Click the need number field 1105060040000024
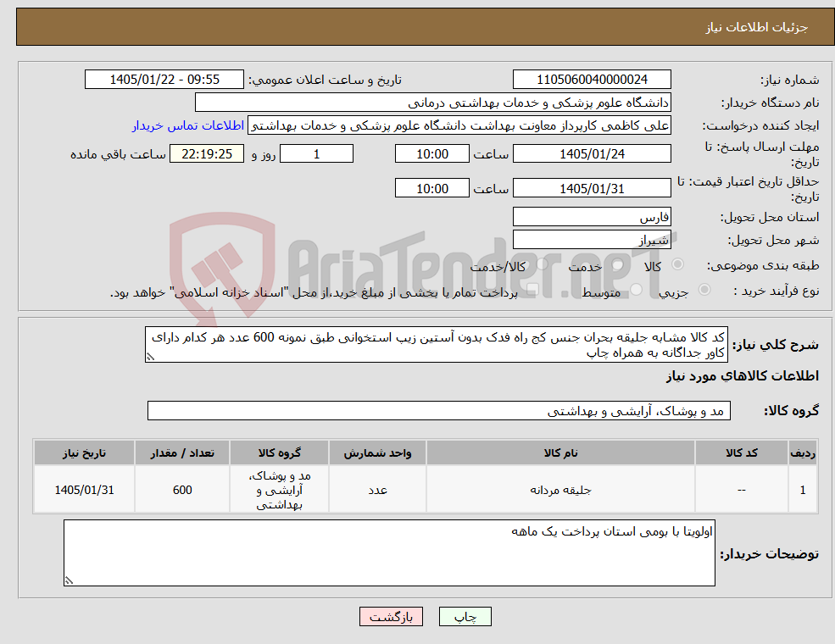The width and height of the screenshot is (835, 644). (x=592, y=80)
